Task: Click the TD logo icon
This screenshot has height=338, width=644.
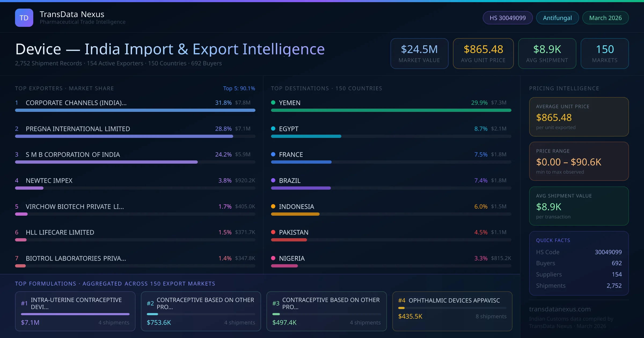Action: [x=24, y=17]
